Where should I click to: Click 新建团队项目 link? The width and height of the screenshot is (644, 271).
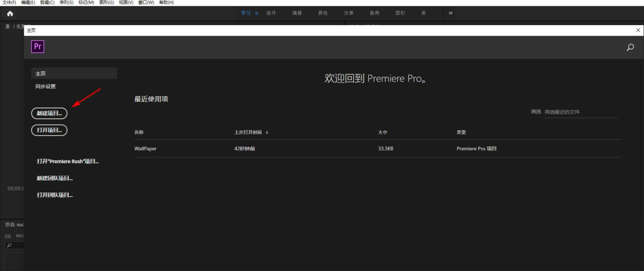[55, 179]
